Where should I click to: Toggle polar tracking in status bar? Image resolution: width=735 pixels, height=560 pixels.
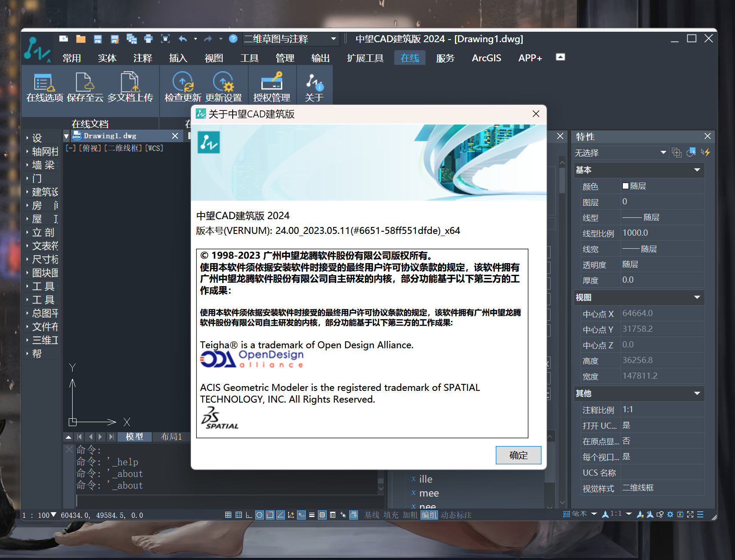point(259,515)
